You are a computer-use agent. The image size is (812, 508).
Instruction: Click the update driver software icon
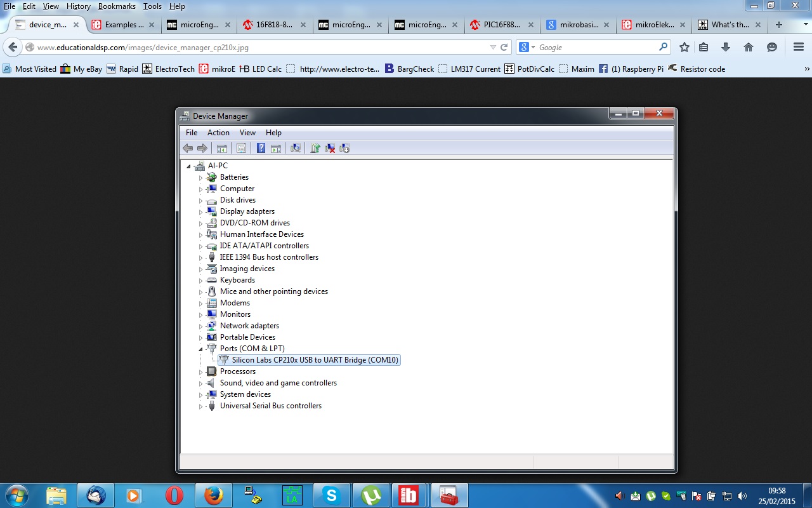pyautogui.click(x=315, y=148)
